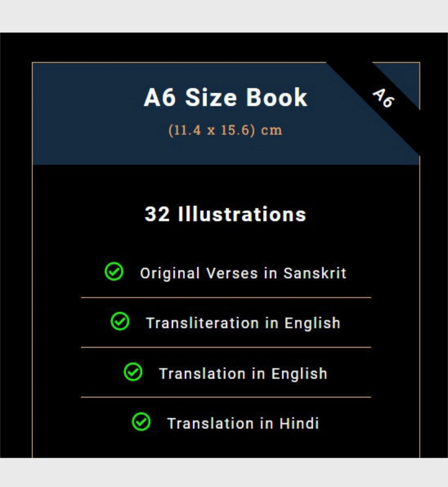The height and width of the screenshot is (487, 448).
Task: Click the "A6 Size Book" title
Action: point(225,97)
